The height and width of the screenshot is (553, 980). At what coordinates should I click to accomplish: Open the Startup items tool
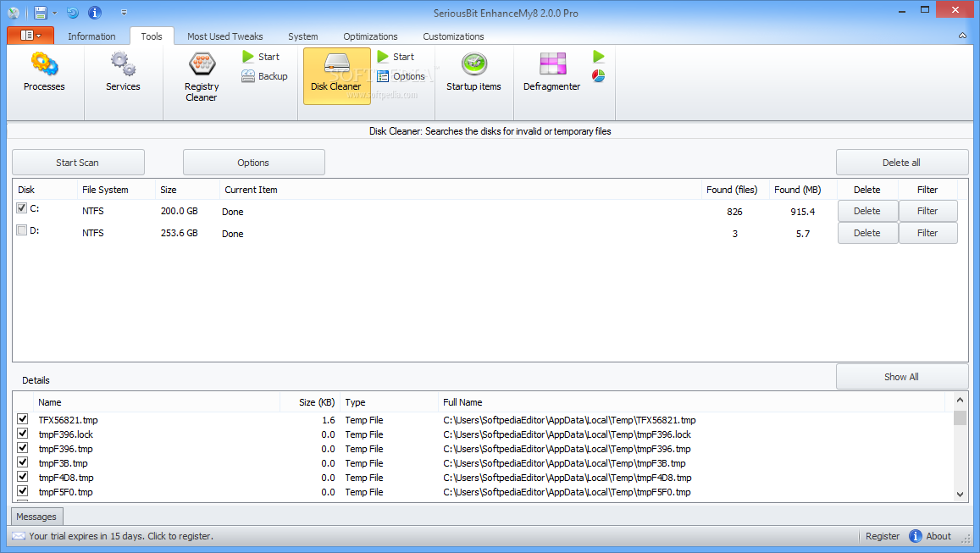(473, 73)
